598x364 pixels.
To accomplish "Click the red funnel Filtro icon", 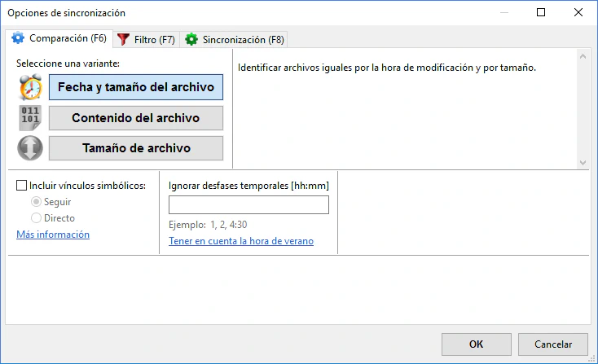I will [x=124, y=39].
